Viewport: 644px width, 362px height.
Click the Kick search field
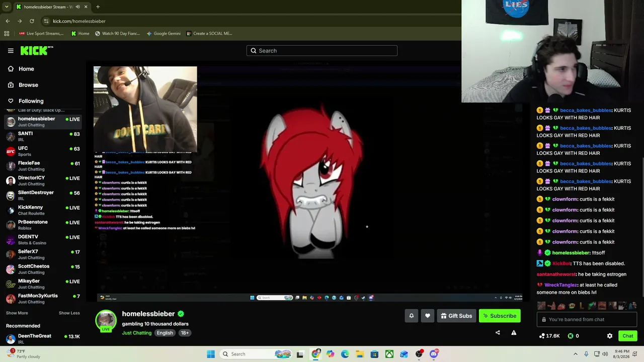[x=322, y=51]
